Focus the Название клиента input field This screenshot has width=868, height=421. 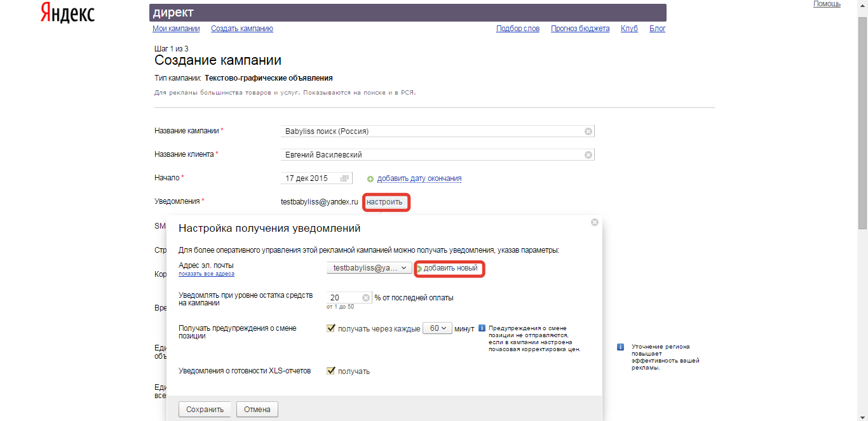pyautogui.click(x=437, y=155)
